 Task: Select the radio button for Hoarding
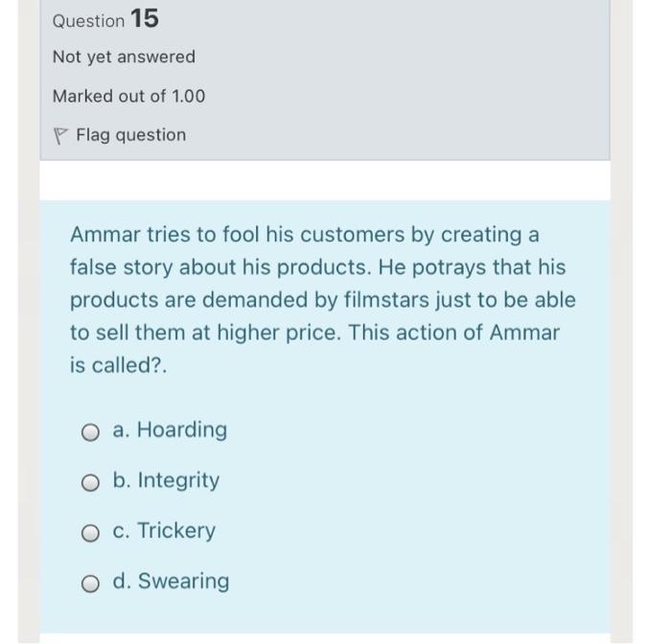(x=90, y=431)
